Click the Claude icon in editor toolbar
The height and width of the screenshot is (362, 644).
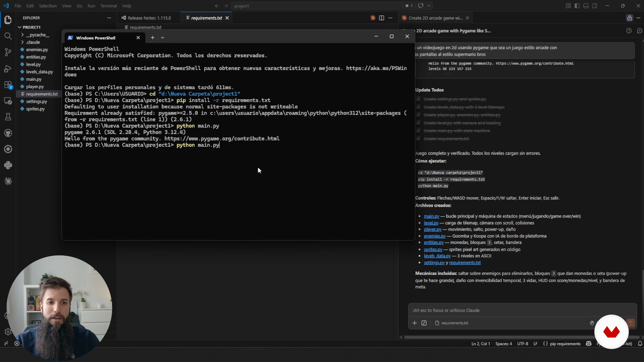tap(373, 18)
